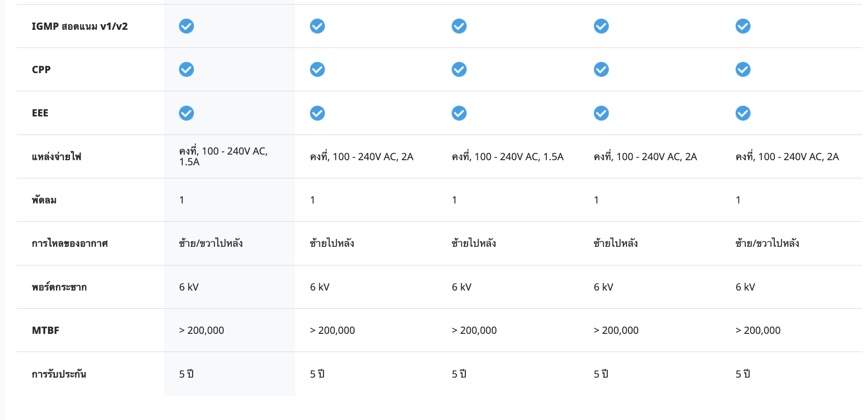Click the CPP row checkmark in the highlighted first column

(186, 69)
